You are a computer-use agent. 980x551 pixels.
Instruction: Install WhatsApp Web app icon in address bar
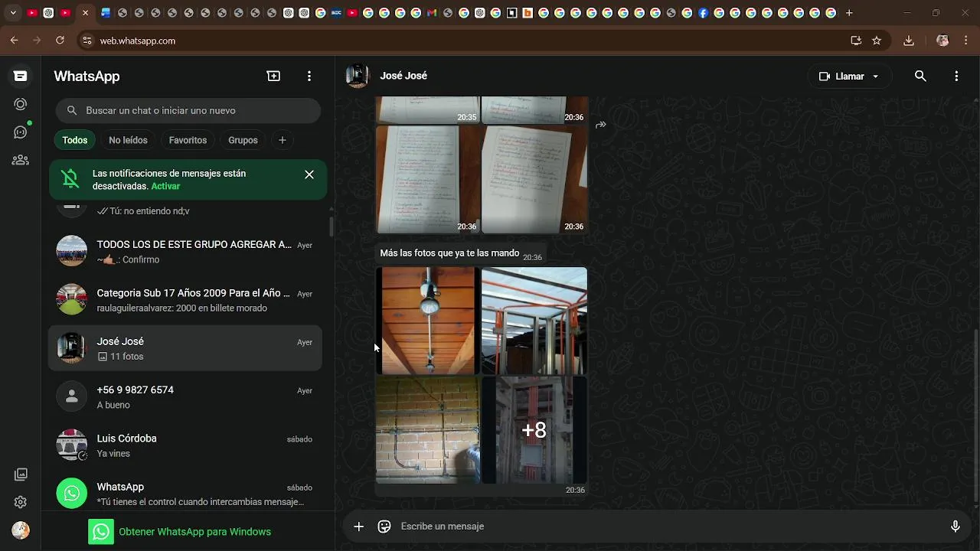(856, 41)
